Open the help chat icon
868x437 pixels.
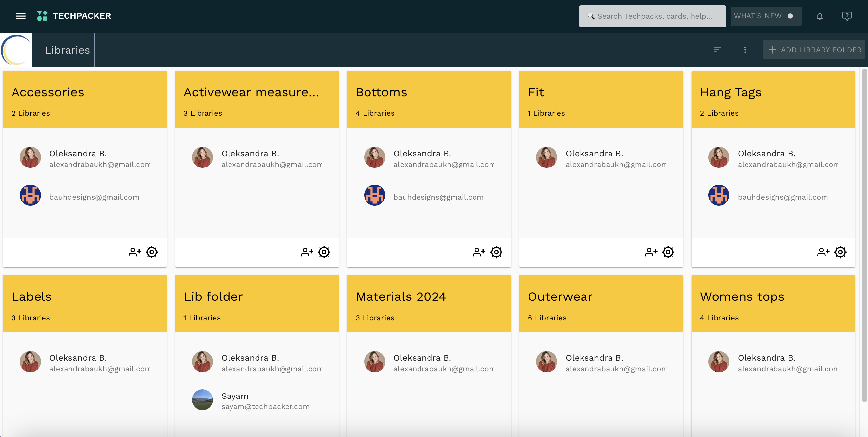tap(847, 16)
